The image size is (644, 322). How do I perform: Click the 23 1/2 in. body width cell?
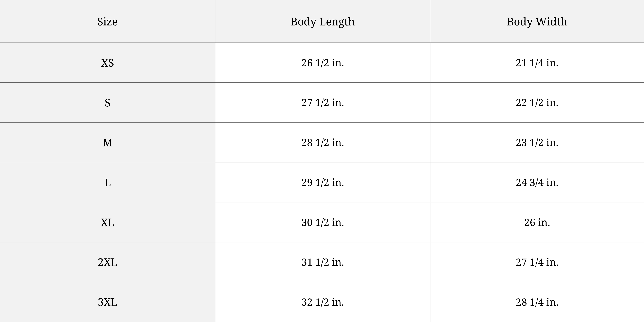pyautogui.click(x=537, y=143)
